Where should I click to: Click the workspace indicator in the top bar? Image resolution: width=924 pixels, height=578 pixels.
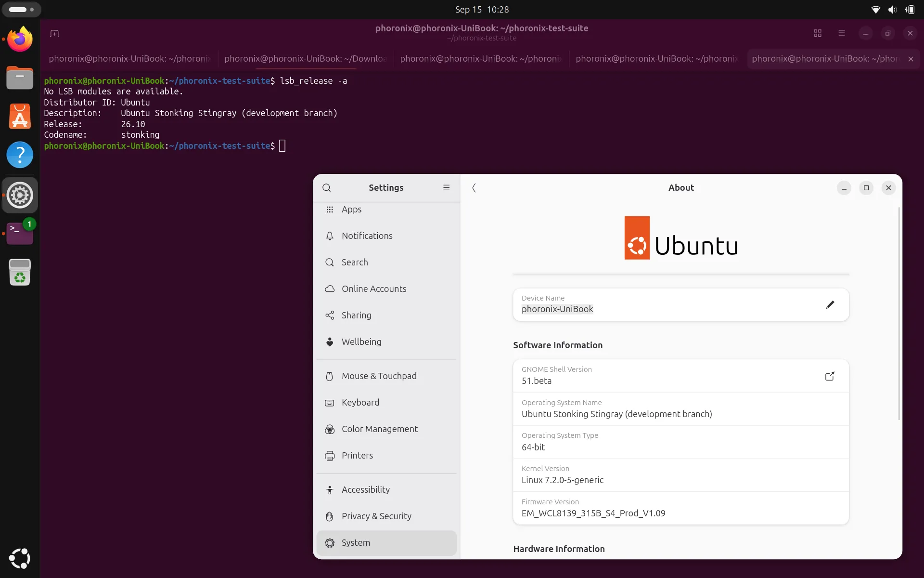pyautogui.click(x=21, y=10)
